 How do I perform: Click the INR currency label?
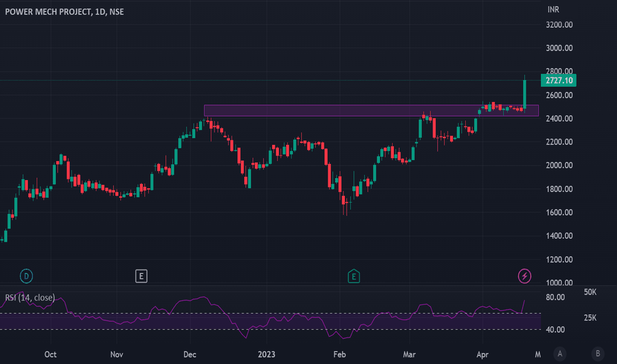(553, 9)
